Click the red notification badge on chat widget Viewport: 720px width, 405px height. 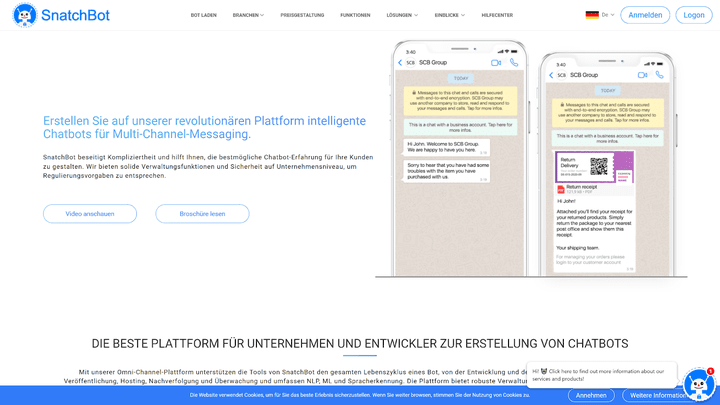point(710,371)
